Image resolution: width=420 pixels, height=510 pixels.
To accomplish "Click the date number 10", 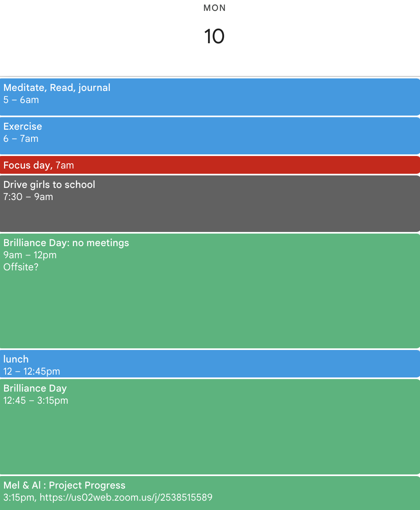I will pyautogui.click(x=214, y=36).
